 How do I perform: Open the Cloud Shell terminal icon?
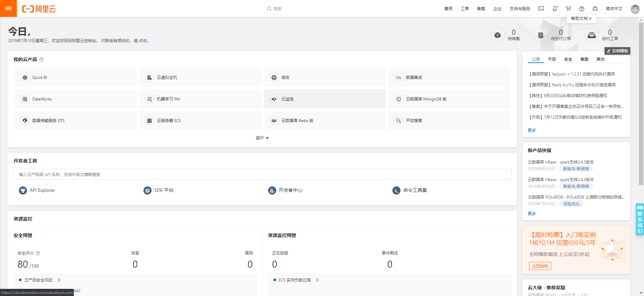pyautogui.click(x=541, y=9)
